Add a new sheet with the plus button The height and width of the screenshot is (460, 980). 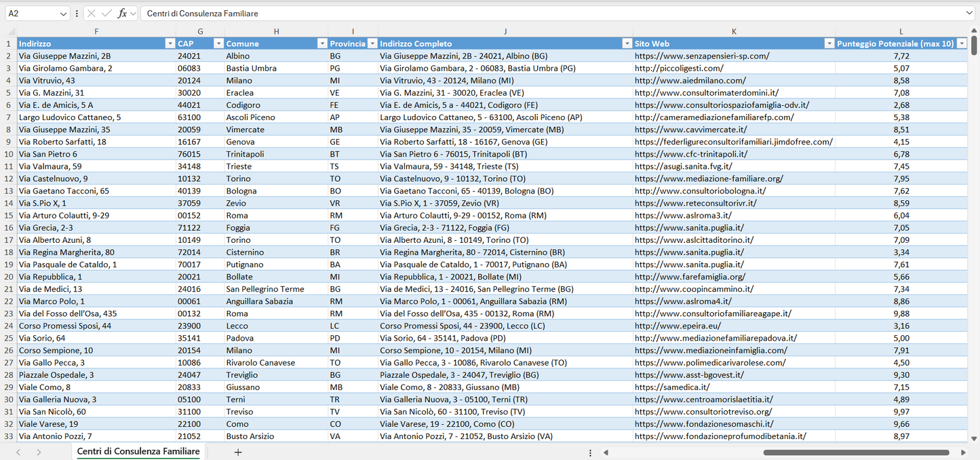[x=238, y=452]
